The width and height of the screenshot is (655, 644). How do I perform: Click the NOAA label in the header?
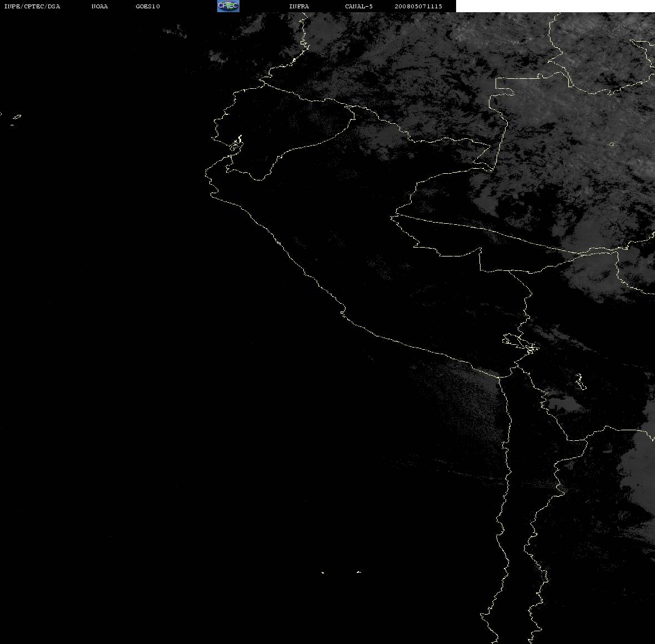coord(99,6)
